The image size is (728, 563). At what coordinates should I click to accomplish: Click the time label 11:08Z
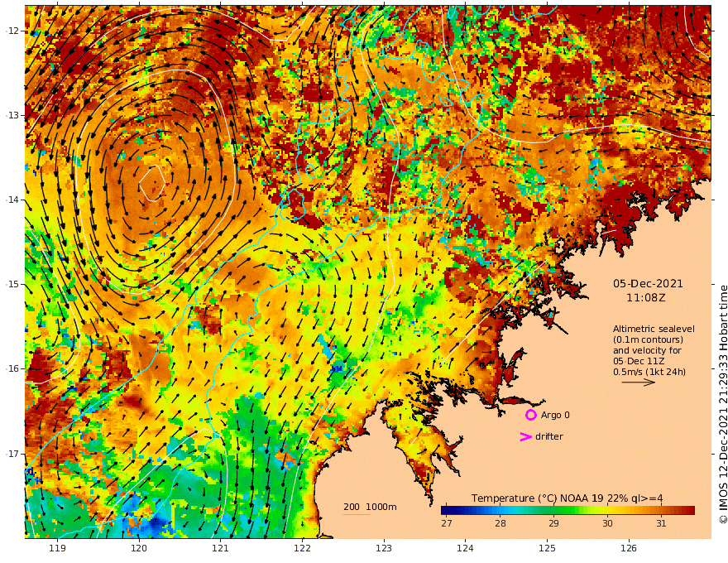[646, 298]
